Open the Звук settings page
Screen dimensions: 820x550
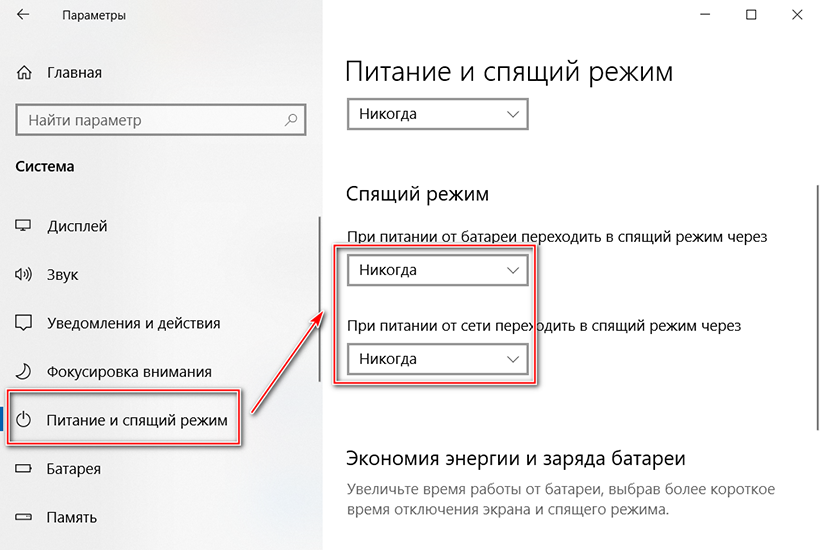62,274
